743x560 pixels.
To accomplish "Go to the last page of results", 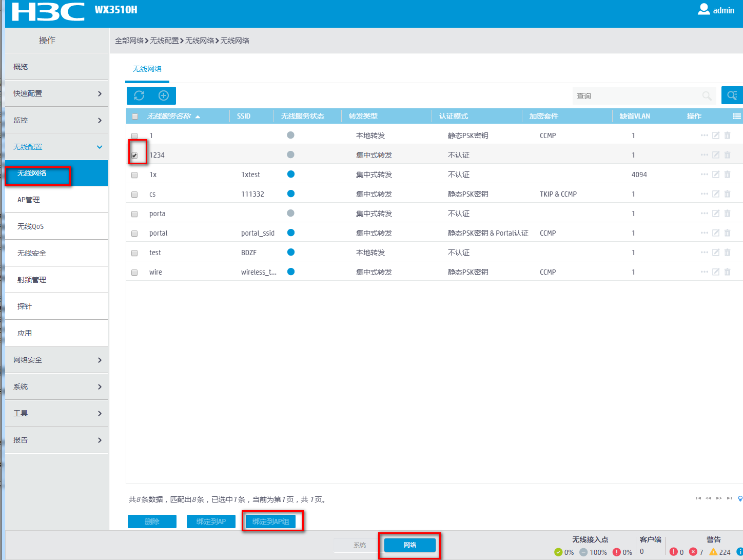I will [729, 498].
